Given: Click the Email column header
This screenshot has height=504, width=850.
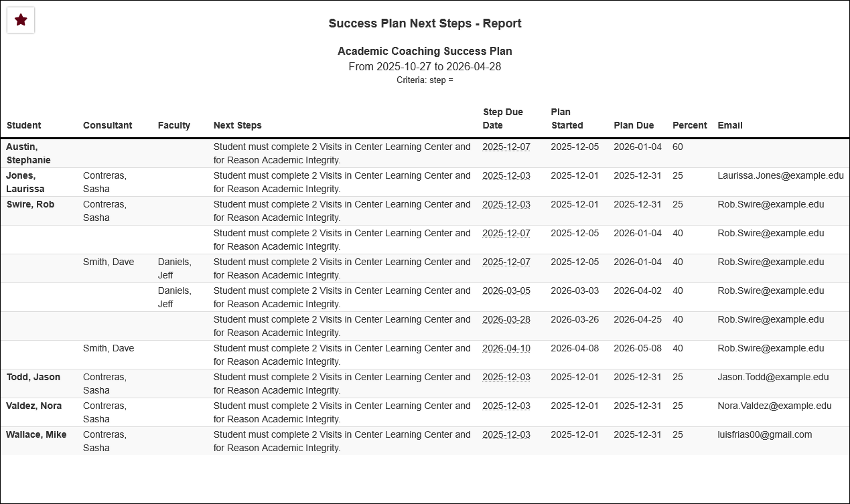Looking at the screenshot, I should coord(730,125).
